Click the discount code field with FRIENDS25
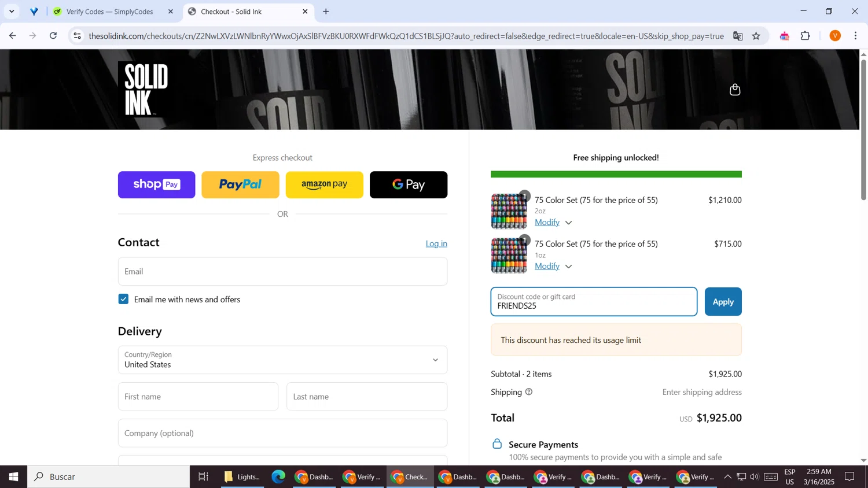 click(594, 302)
